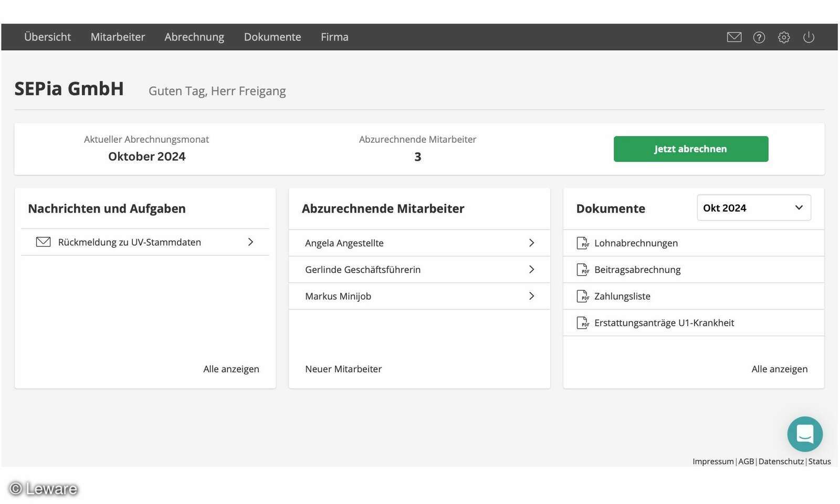
Task: Click the help question mark icon
Action: pos(759,37)
